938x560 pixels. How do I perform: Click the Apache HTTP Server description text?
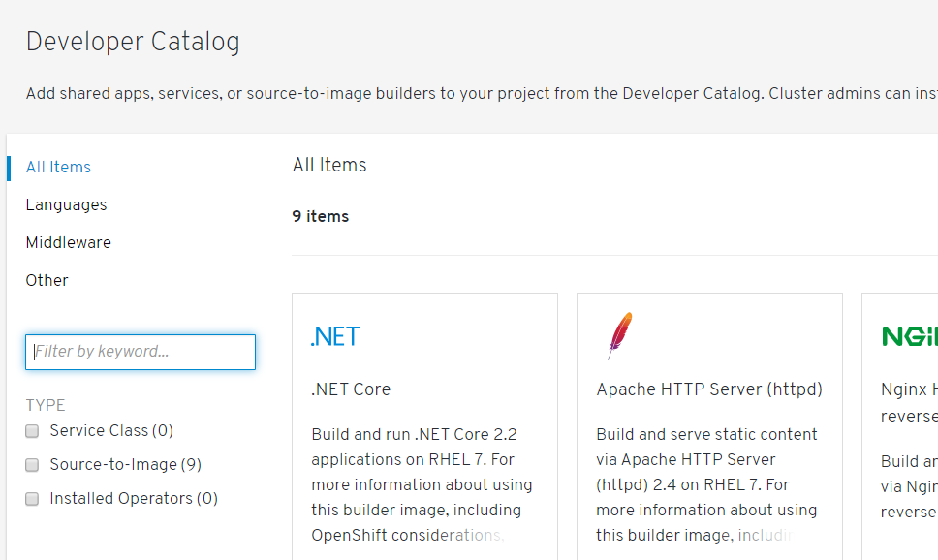click(x=706, y=484)
